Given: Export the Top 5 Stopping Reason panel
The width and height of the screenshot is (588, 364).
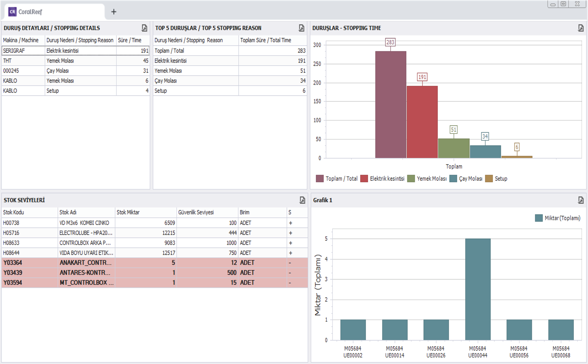Looking at the screenshot, I should tap(301, 28).
